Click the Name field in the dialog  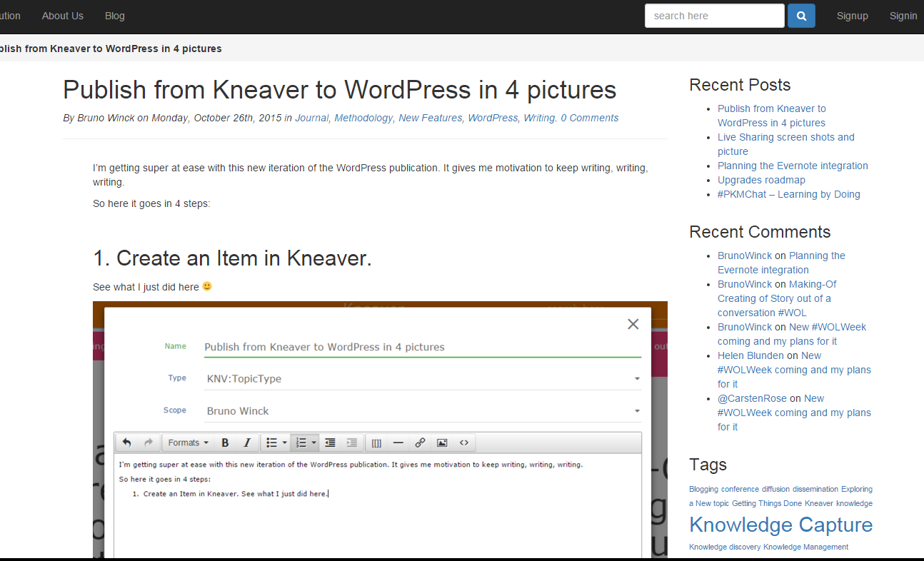[x=423, y=347]
